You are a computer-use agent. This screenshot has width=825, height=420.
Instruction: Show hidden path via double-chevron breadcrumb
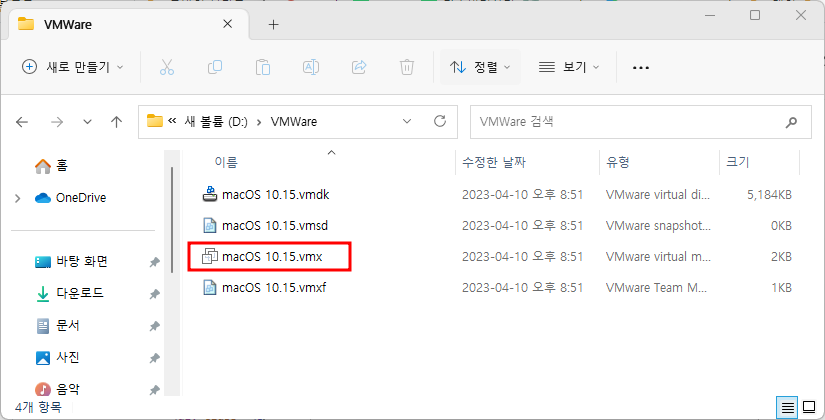coord(172,121)
